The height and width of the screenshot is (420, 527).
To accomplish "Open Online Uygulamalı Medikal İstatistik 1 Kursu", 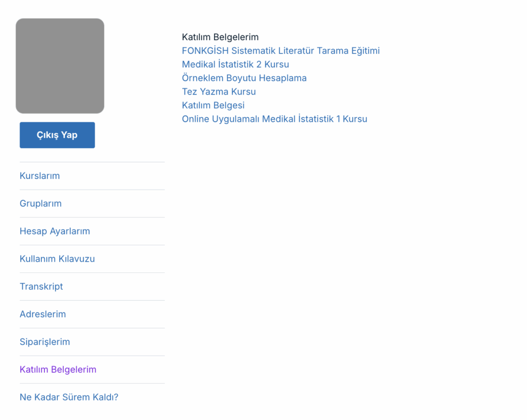I will pyautogui.click(x=274, y=119).
